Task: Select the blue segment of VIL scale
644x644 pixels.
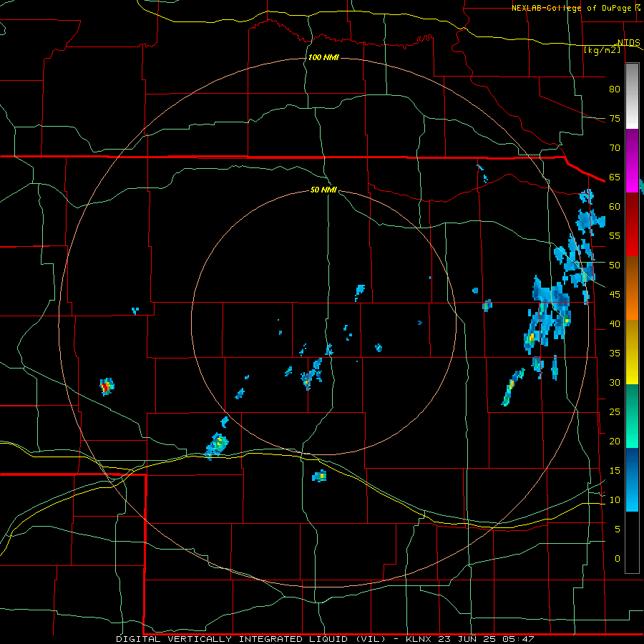Action: pos(633,479)
